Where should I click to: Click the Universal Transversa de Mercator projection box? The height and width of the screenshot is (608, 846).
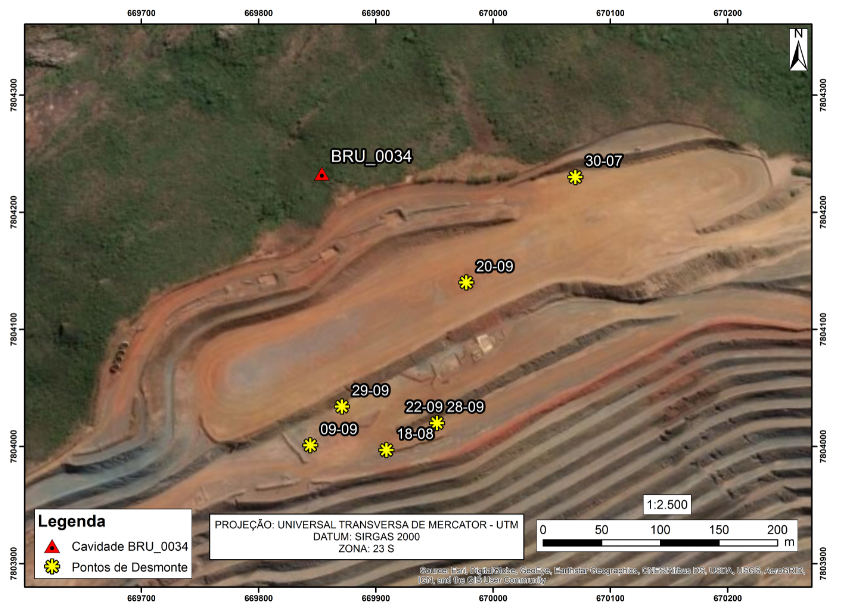(x=366, y=538)
